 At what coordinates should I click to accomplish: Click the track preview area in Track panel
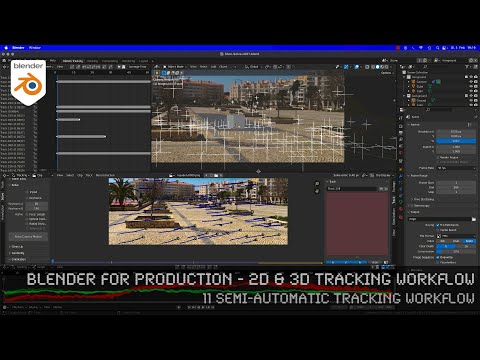(357, 224)
